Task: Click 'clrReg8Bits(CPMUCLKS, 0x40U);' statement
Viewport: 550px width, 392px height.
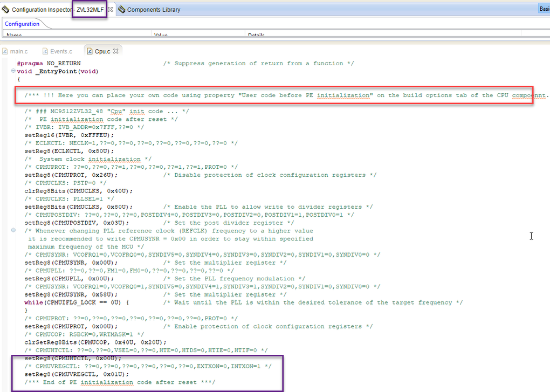Action: click(79, 191)
